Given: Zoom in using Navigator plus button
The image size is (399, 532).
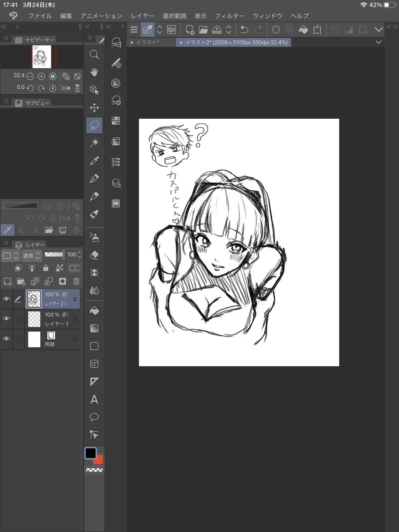Looking at the screenshot, I should pos(41,76).
